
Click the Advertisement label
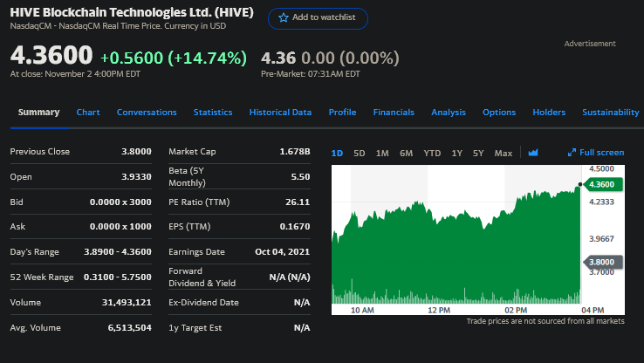point(590,44)
